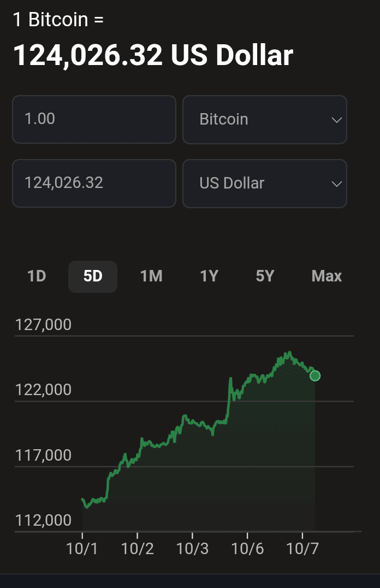
Task: Click the 127,000 price axis label
Action: tap(44, 325)
